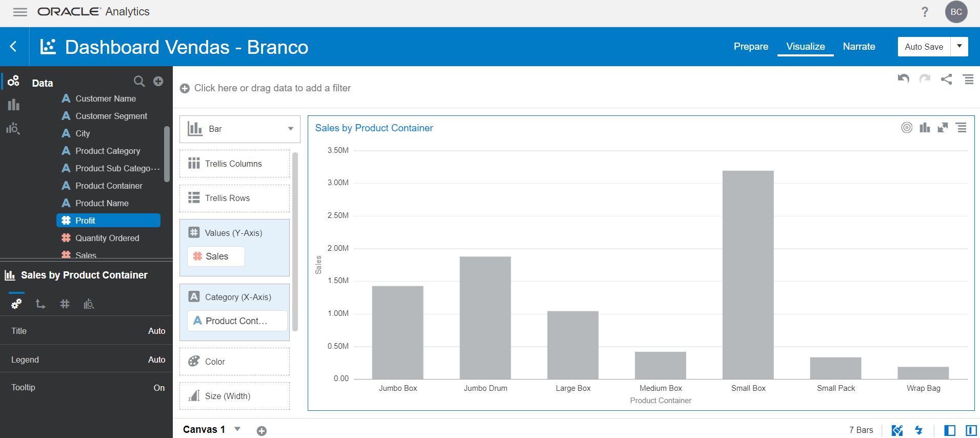Select the Canvas 1 tab

tap(204, 429)
